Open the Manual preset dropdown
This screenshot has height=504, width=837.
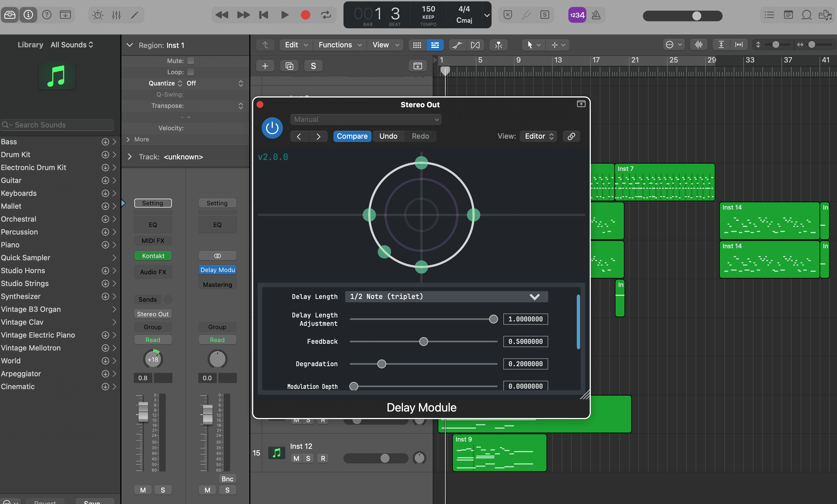(x=366, y=119)
